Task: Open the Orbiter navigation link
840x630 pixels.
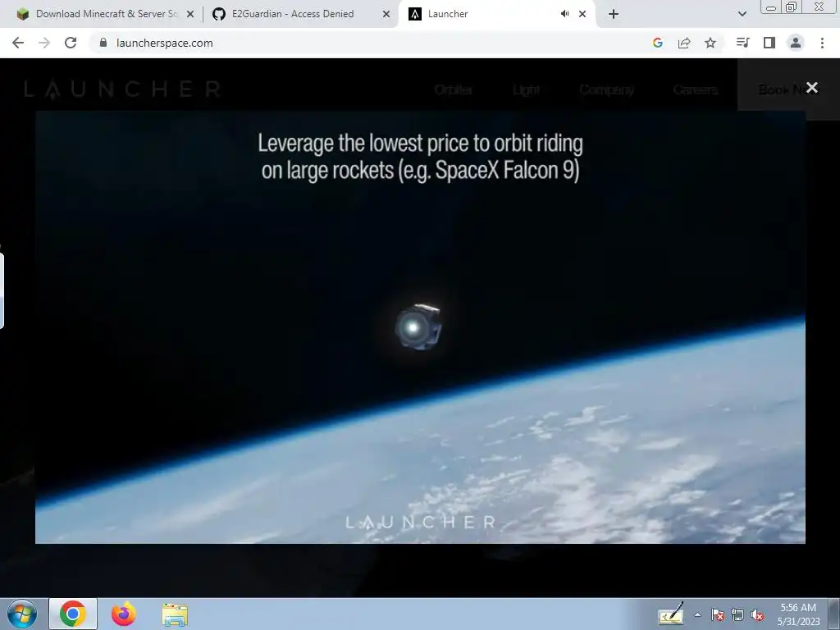Action: pos(453,89)
